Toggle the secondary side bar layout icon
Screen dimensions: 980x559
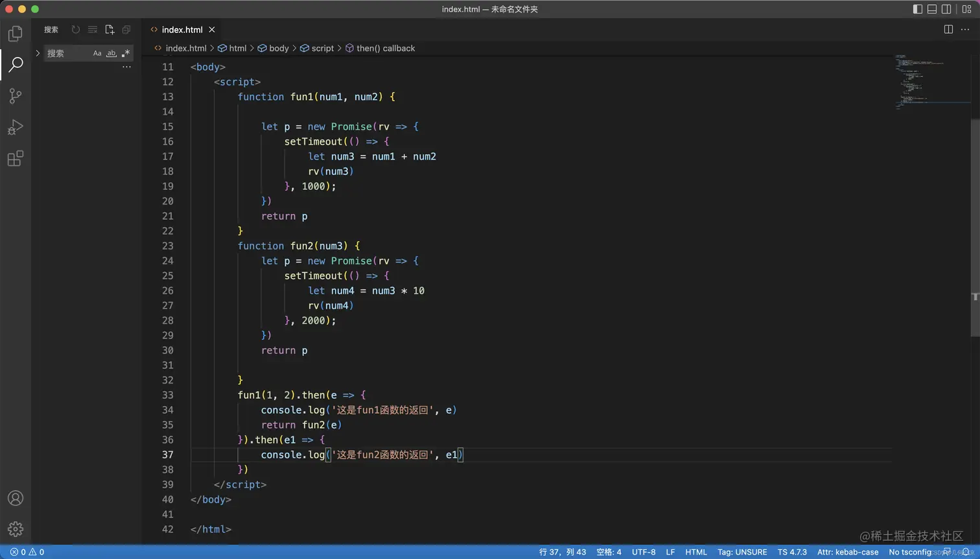(946, 9)
